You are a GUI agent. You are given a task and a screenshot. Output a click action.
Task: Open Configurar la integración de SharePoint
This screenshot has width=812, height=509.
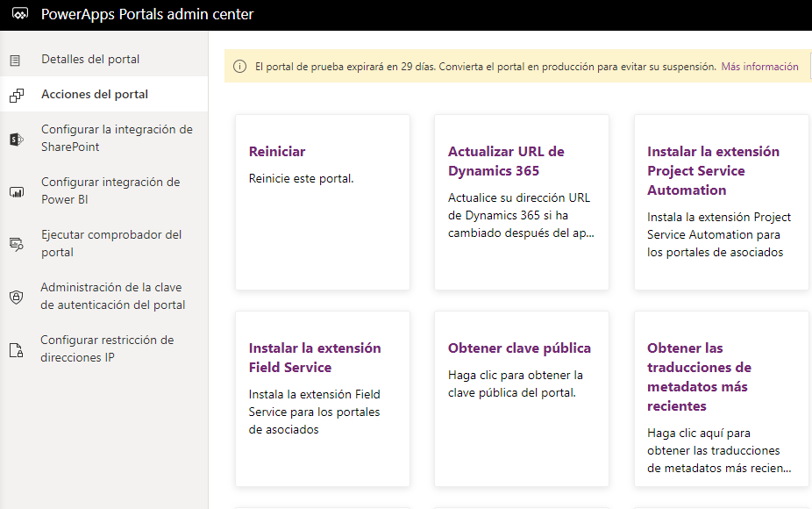coord(104,138)
